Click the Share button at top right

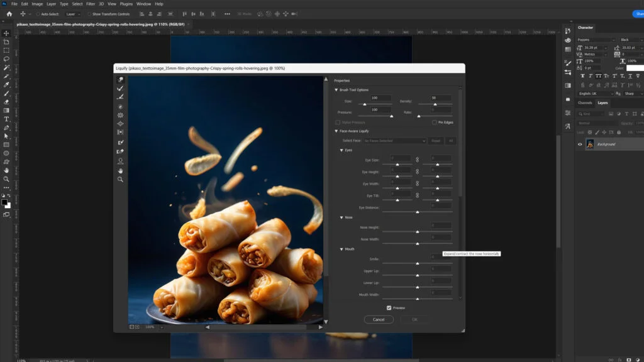pos(638,14)
